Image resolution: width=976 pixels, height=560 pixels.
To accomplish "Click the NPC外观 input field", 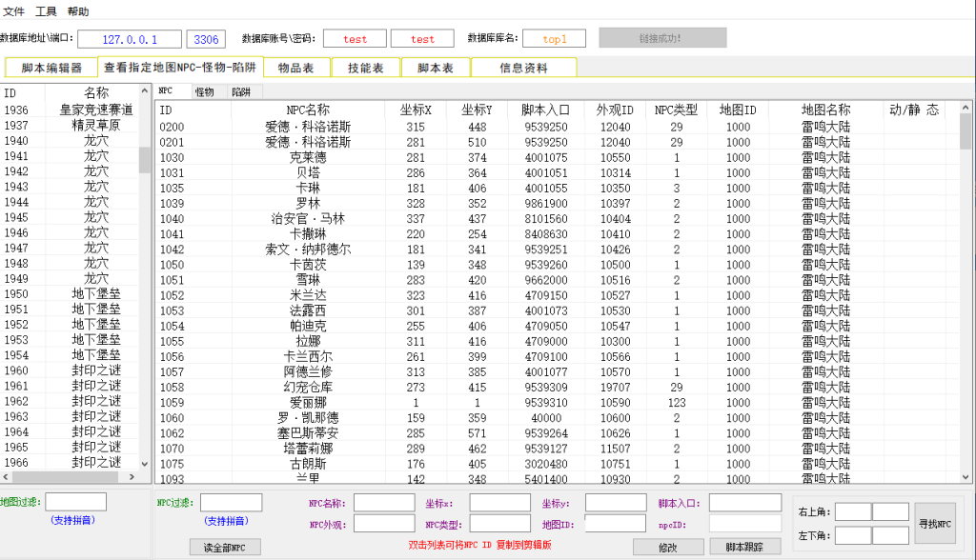I will pos(384,523).
